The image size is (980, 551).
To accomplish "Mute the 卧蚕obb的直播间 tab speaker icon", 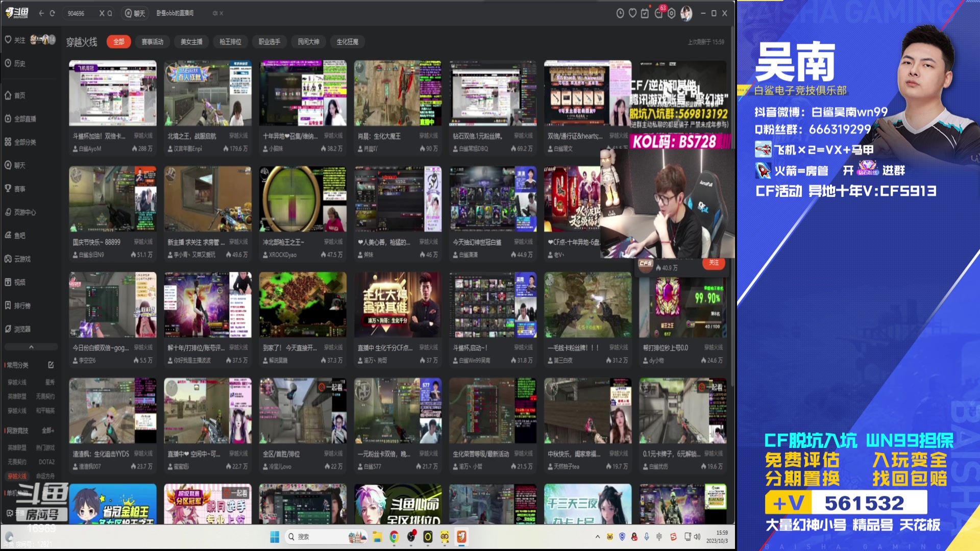I will [215, 13].
